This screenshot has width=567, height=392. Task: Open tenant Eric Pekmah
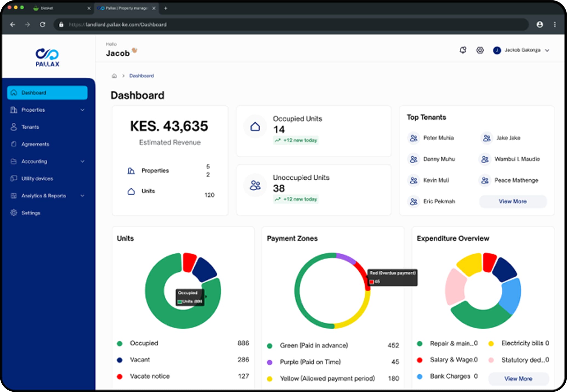coord(439,202)
